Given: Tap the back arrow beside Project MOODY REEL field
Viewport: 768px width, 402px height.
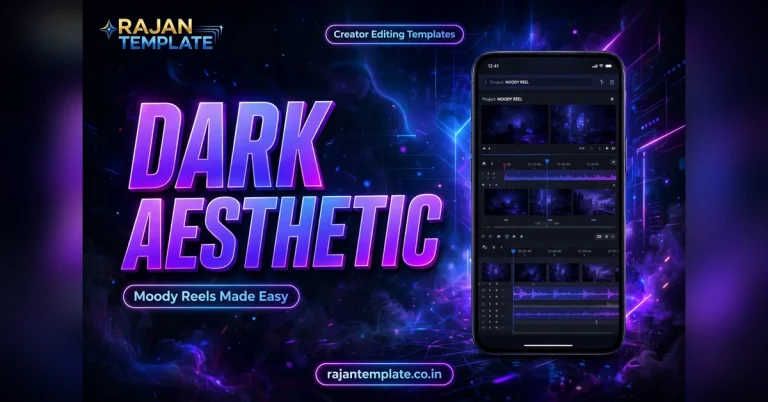Looking at the screenshot, I should [x=485, y=82].
